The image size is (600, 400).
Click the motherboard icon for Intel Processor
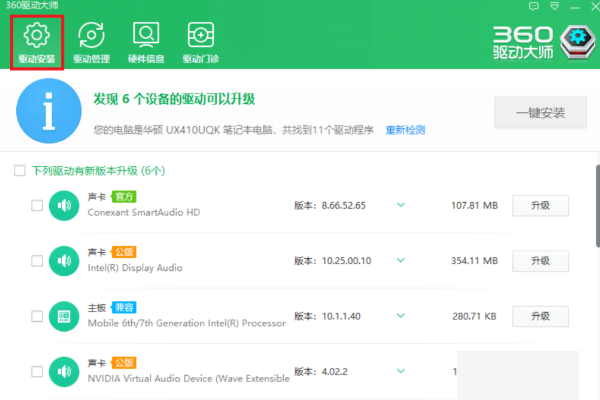pyautogui.click(x=63, y=316)
